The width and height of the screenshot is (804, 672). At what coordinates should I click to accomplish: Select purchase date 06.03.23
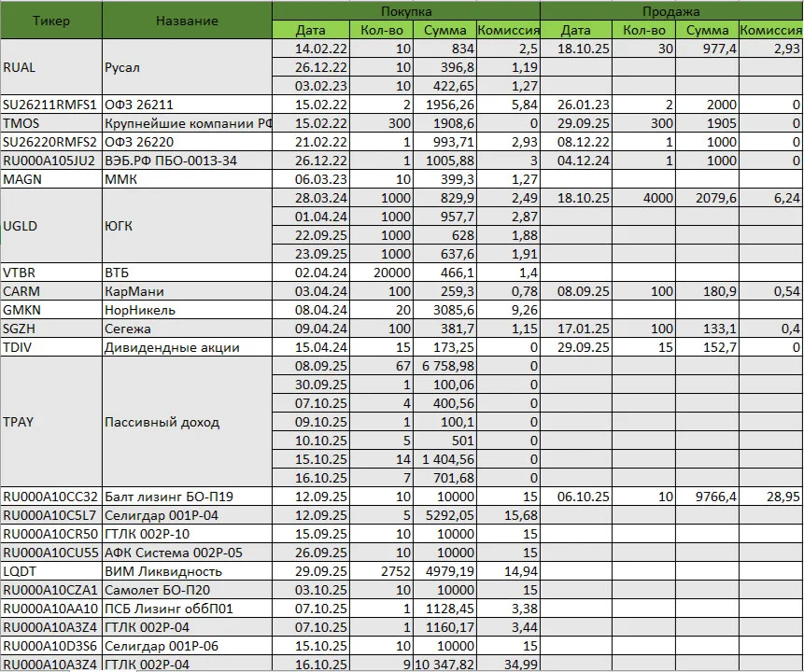coord(311,179)
